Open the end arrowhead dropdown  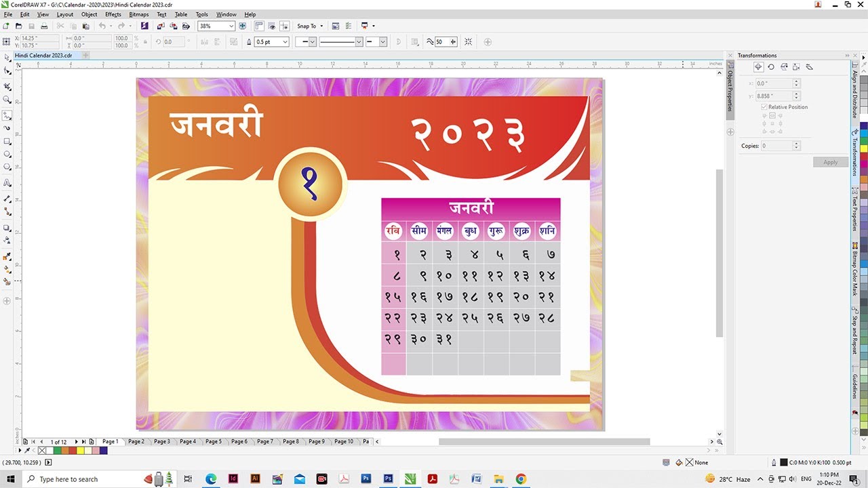point(383,42)
